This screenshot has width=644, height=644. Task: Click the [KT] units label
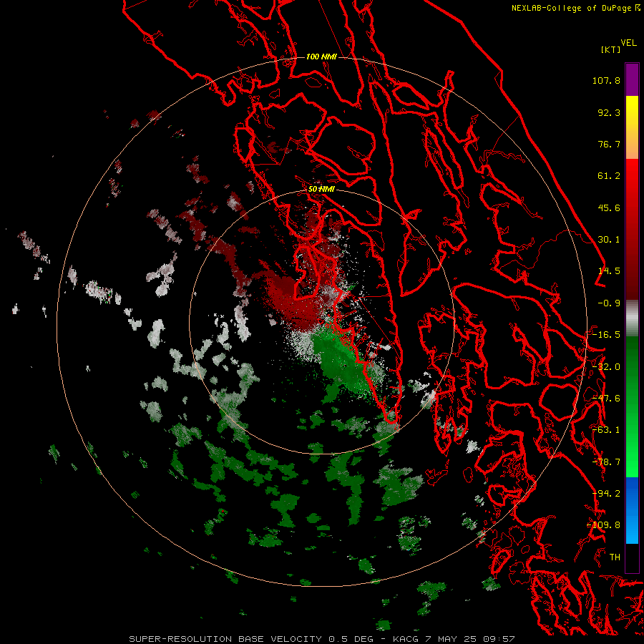611,49
